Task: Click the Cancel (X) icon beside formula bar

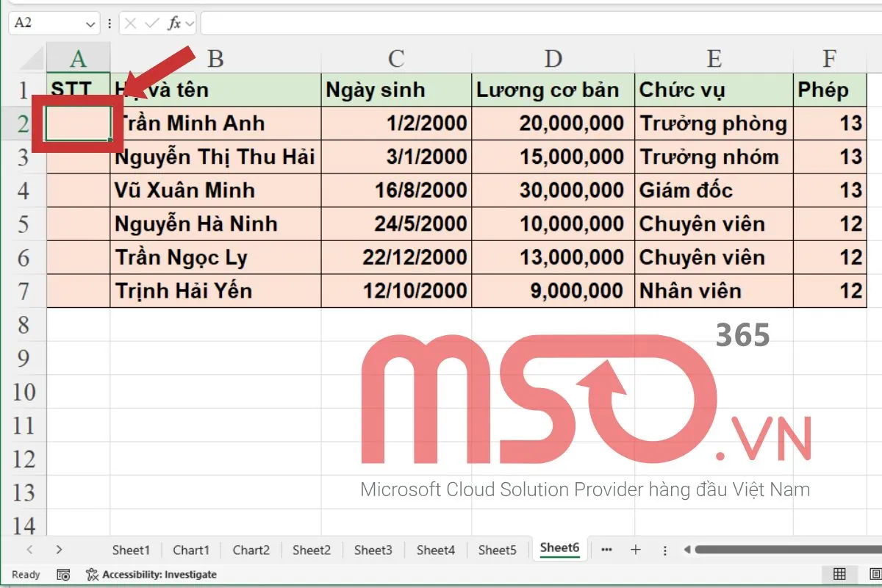Action: click(131, 23)
